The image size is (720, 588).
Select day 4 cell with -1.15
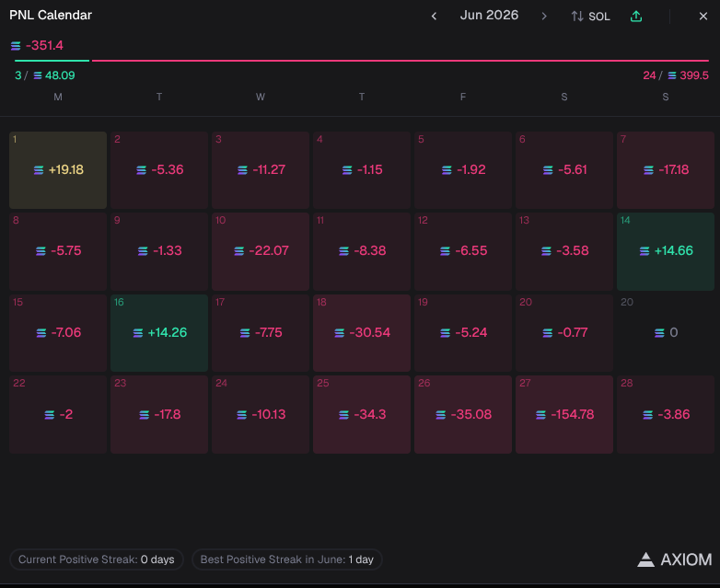point(362,170)
